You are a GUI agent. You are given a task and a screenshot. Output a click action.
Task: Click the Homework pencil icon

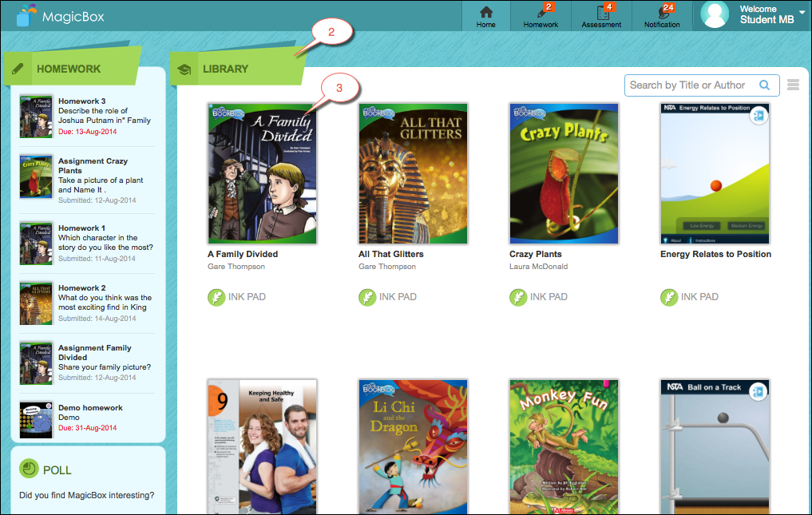click(x=18, y=69)
